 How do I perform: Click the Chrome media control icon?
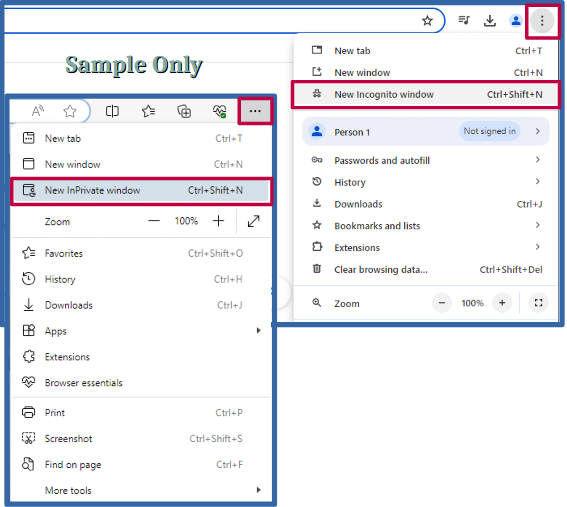click(x=464, y=20)
